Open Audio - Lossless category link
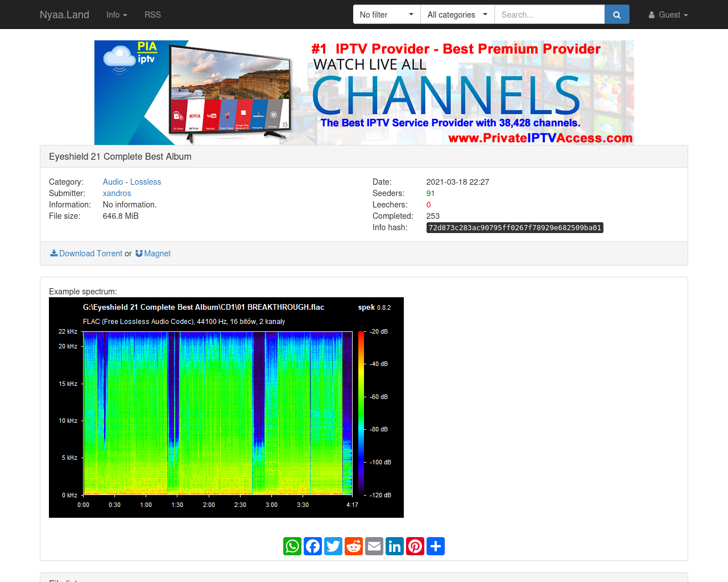The height and width of the screenshot is (582, 728). pos(132,182)
